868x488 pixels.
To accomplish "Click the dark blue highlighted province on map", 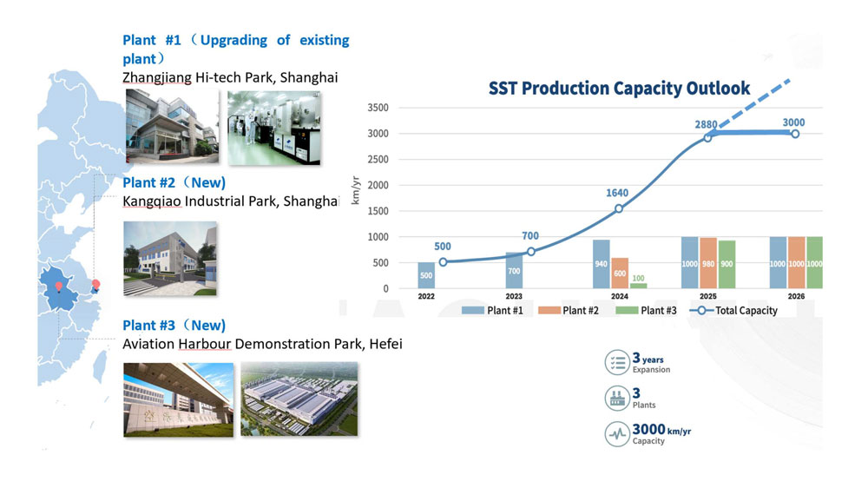I will [x=60, y=288].
